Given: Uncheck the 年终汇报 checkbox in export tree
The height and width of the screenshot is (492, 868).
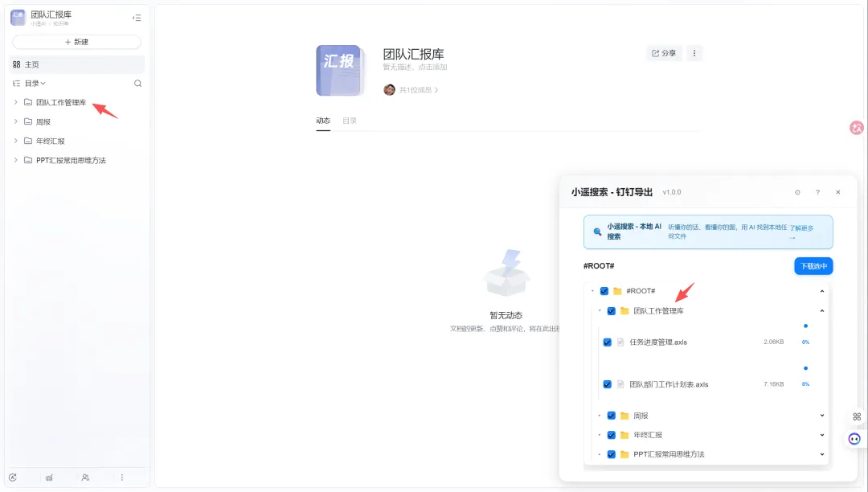Looking at the screenshot, I should 612,436.
